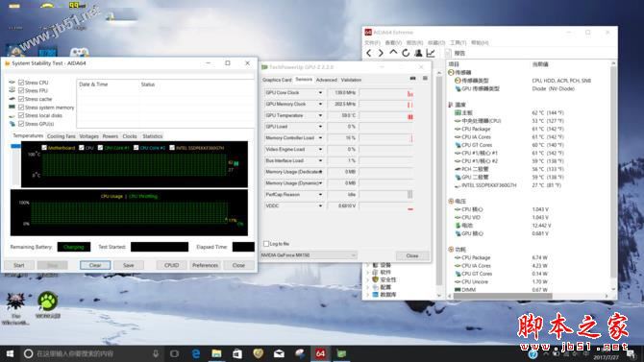Open Advanced tab in GPU-Z
This screenshot has width=644, height=362.
[327, 80]
